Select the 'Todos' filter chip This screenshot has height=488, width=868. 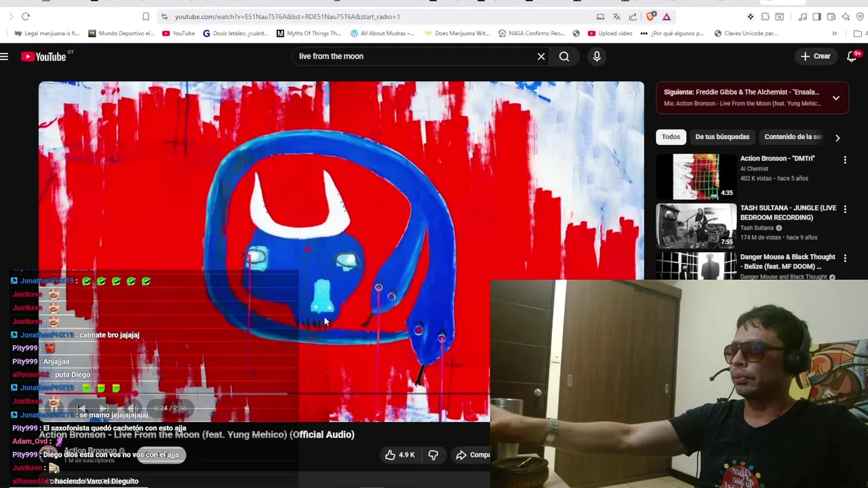click(671, 137)
